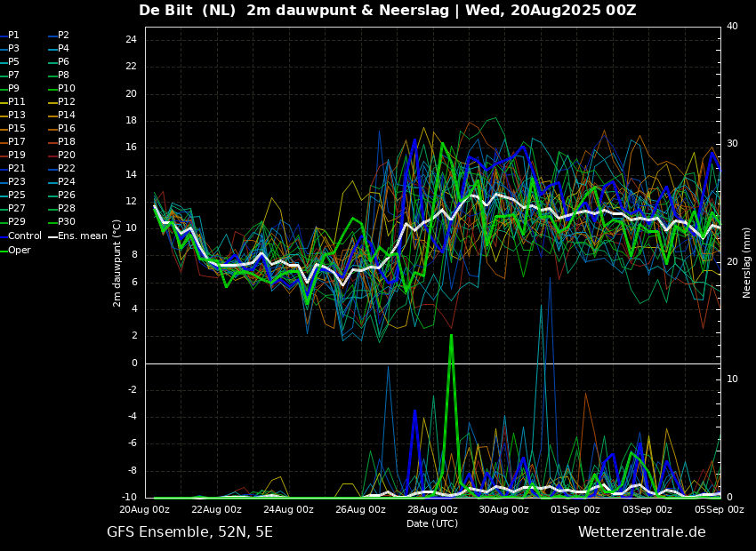Screen dimensions: 756x551
Task: Click the Wetterzentrale.de text
Action: pyautogui.click(x=641, y=532)
